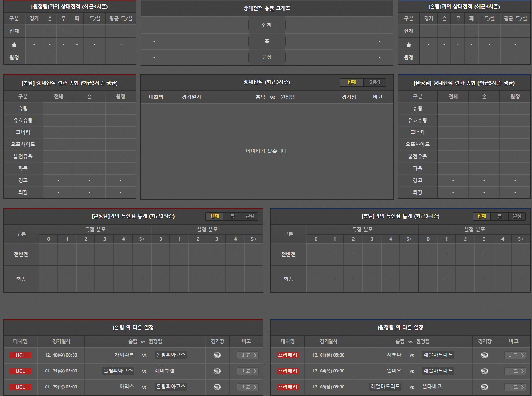532x396 pixels.
Task: Expand 비교 for Girona vs Real Madrid match
Action: click(x=515, y=355)
